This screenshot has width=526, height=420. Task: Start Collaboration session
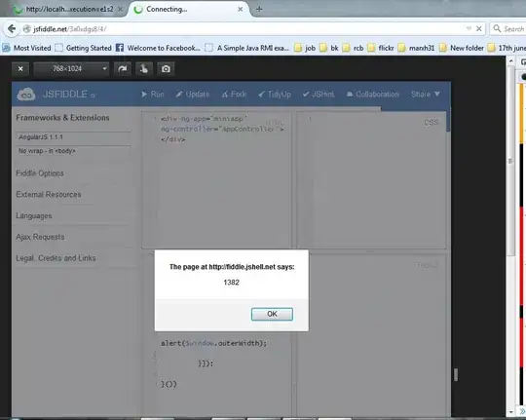(x=372, y=95)
